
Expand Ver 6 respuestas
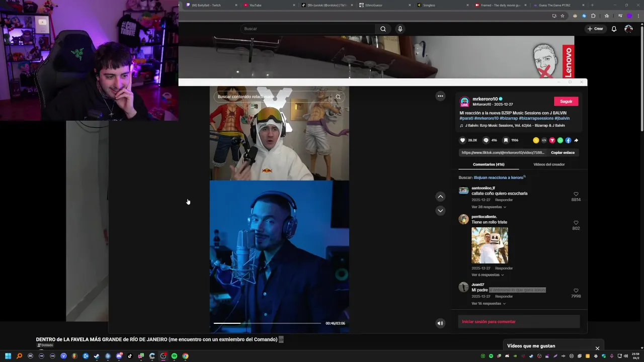pyautogui.click(x=488, y=275)
